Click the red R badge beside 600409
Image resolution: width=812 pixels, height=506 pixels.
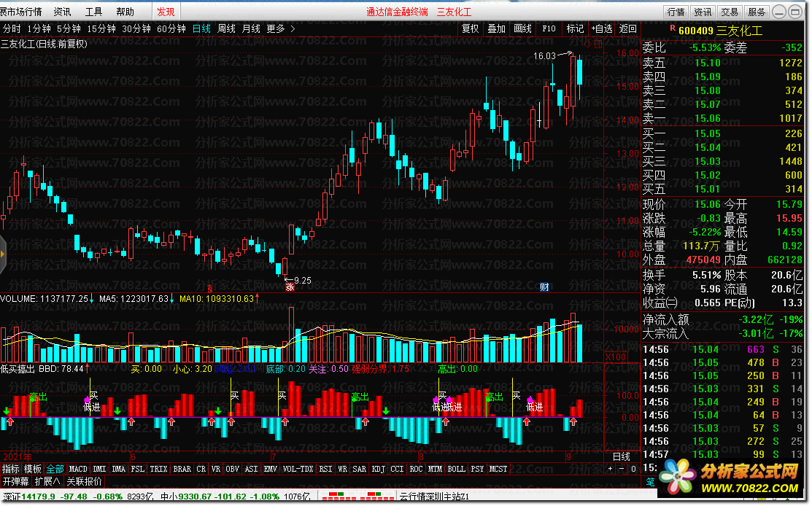pos(673,28)
